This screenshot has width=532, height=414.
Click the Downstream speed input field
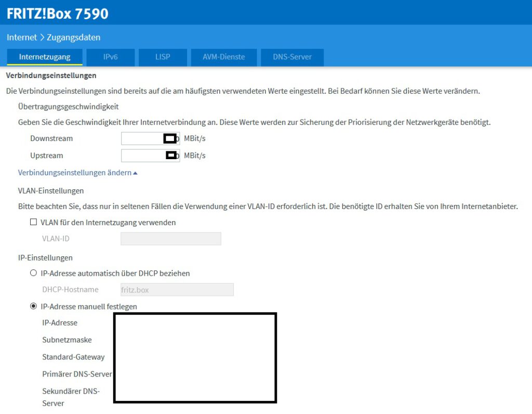150,138
